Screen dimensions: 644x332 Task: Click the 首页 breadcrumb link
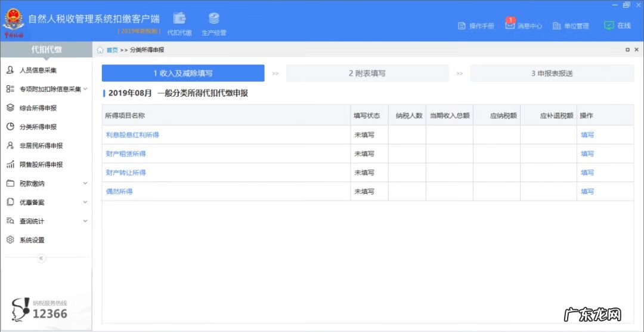112,50
